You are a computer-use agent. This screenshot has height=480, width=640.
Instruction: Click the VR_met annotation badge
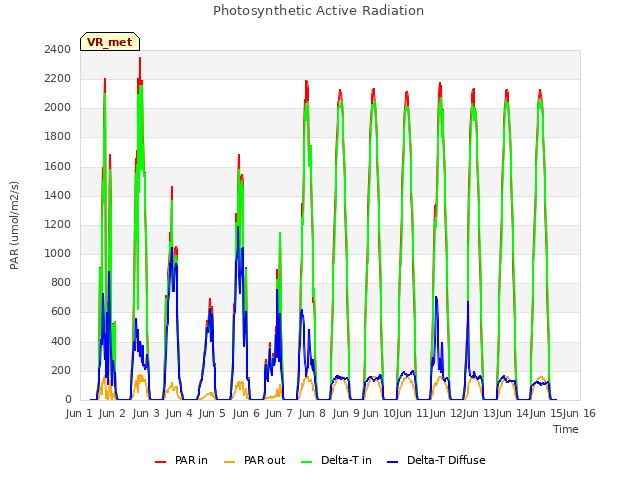(110, 42)
